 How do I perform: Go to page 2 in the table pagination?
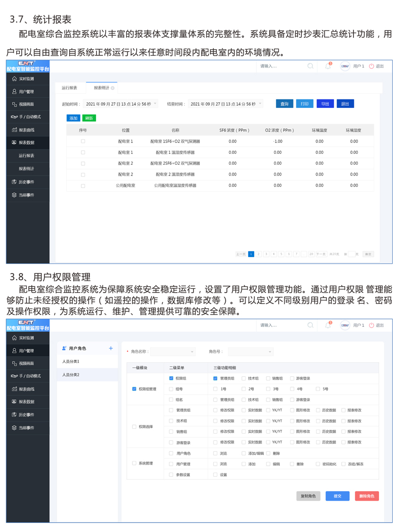[x=259, y=254]
